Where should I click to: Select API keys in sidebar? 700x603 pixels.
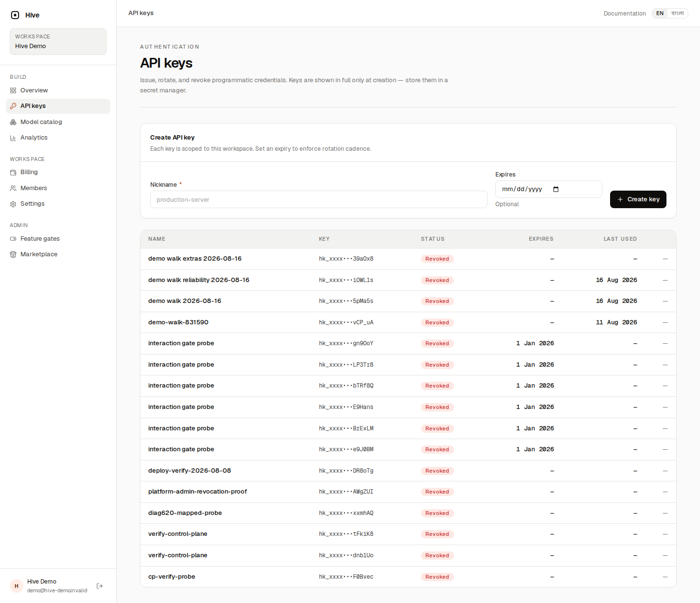click(58, 106)
